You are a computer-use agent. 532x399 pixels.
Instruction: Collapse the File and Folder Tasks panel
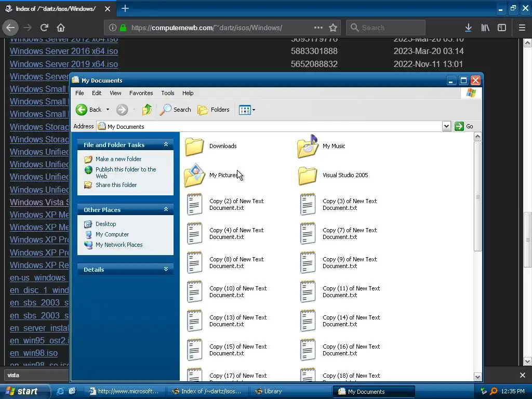(x=166, y=144)
